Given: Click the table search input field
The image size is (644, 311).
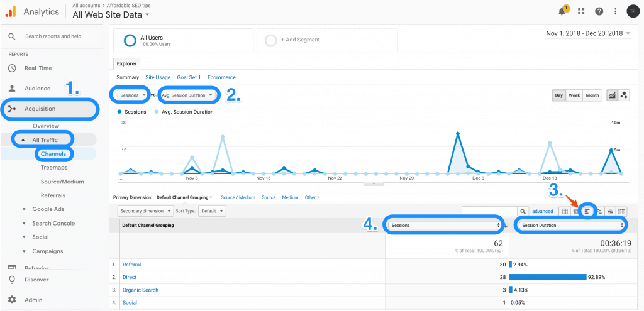Looking at the screenshot, I should (x=489, y=211).
